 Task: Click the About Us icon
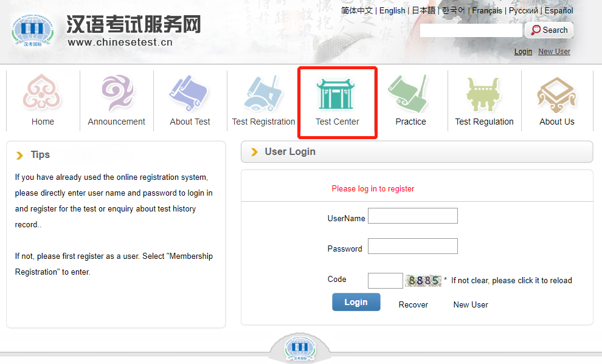point(556,93)
